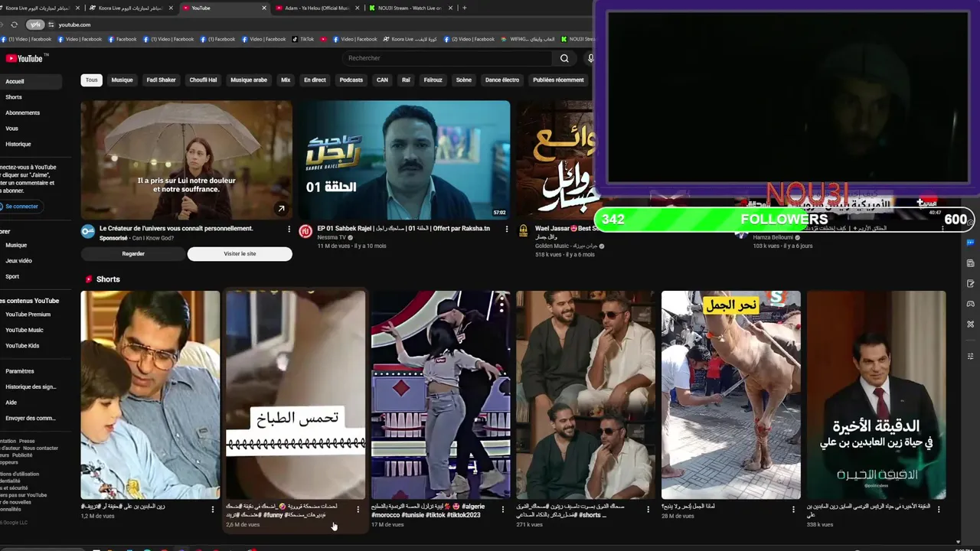Select the Podcasts chip
Viewport: 980px width, 551px height.
click(x=351, y=80)
